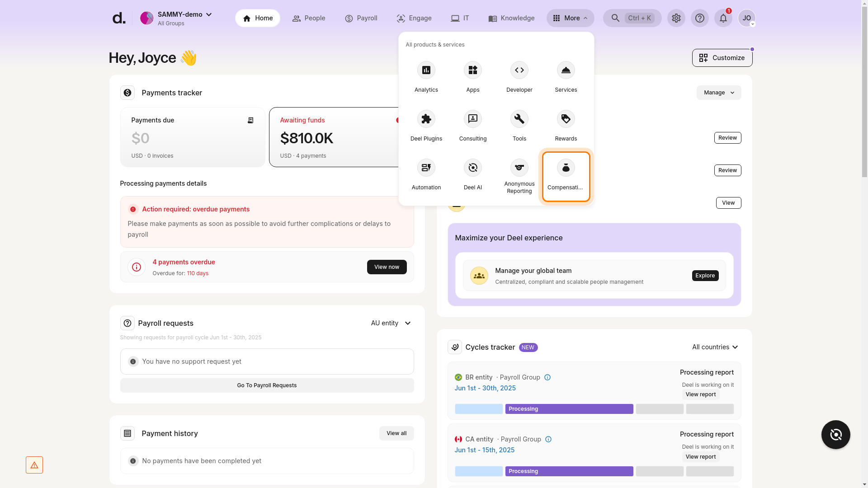Viewport: 868px width, 488px height.
Task: Click the BR entity Processing progress bar
Action: pos(569,409)
